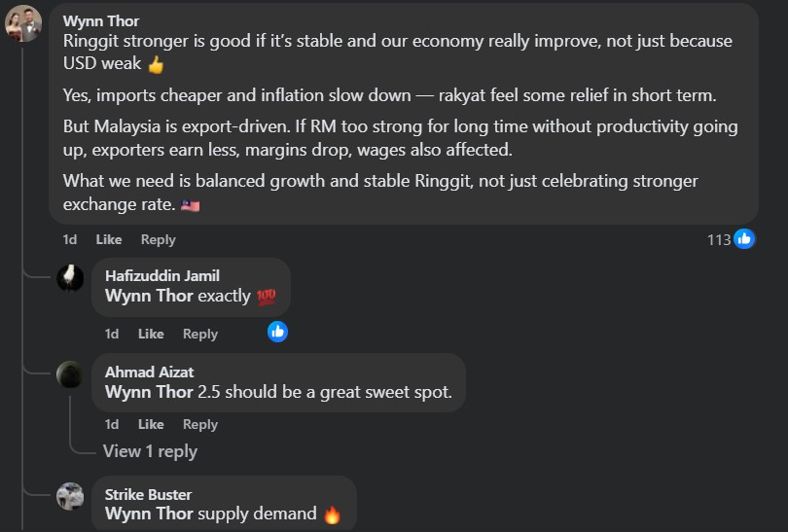The image size is (788, 532).
Task: Like Hafizuddin Jamil's reply
Action: tap(151, 334)
